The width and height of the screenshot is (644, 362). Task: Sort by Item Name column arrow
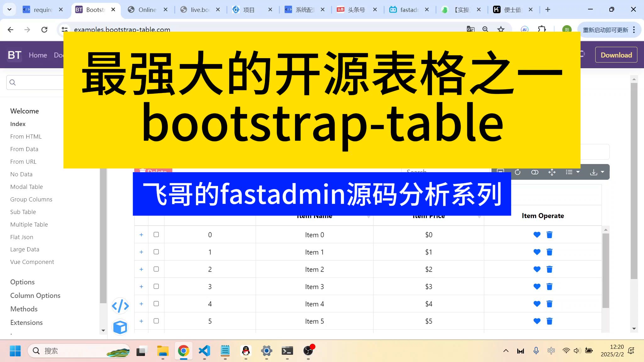click(368, 217)
